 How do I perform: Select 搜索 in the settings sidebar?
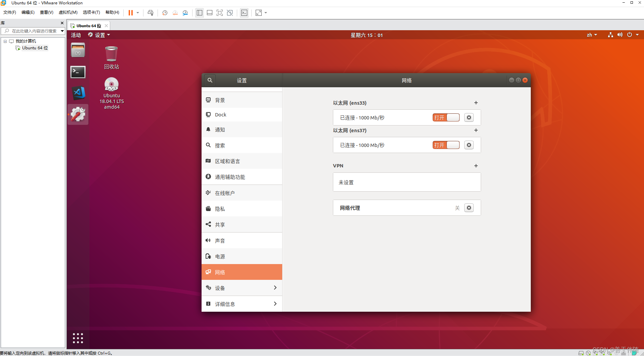point(242,145)
